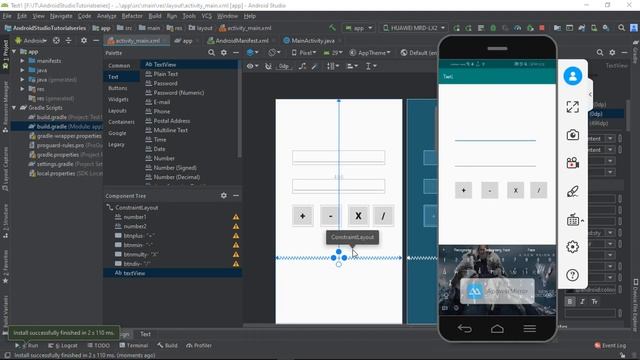Click the Palette search icon
The height and width of the screenshot is (360, 640).
pos(211,53)
